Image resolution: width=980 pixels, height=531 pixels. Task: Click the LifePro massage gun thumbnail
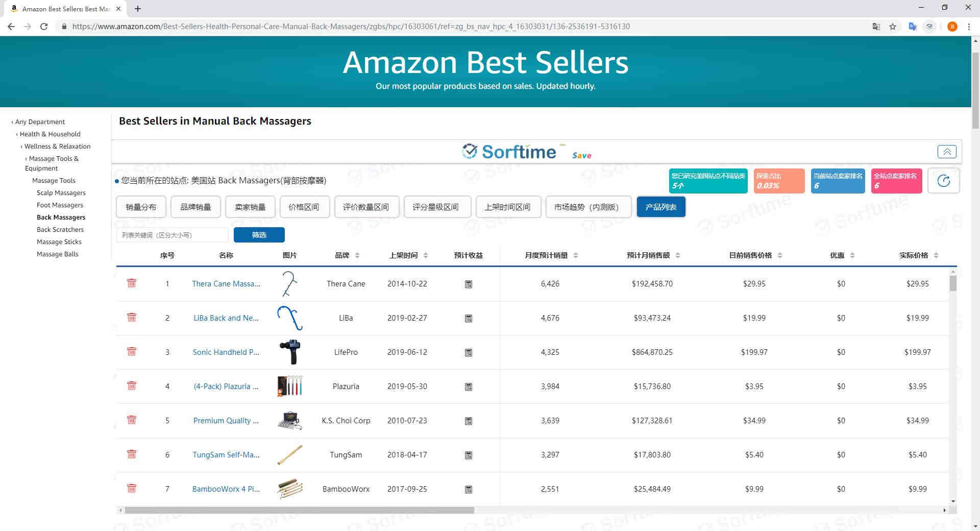tap(290, 352)
